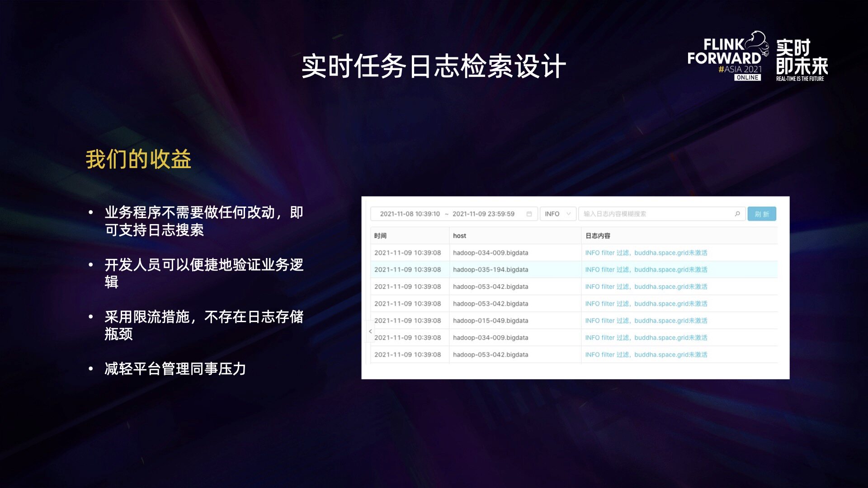Image resolution: width=868 pixels, height=488 pixels.
Task: Click the 日志内容 column header
Action: (x=598, y=235)
